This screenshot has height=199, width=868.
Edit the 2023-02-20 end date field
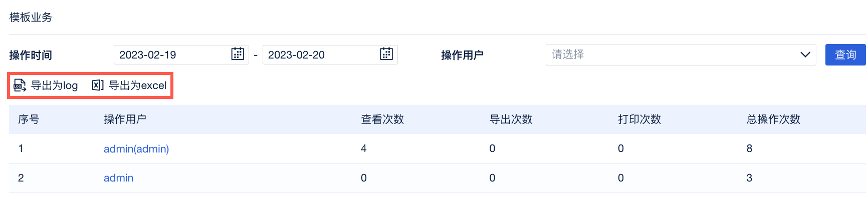tap(330, 54)
